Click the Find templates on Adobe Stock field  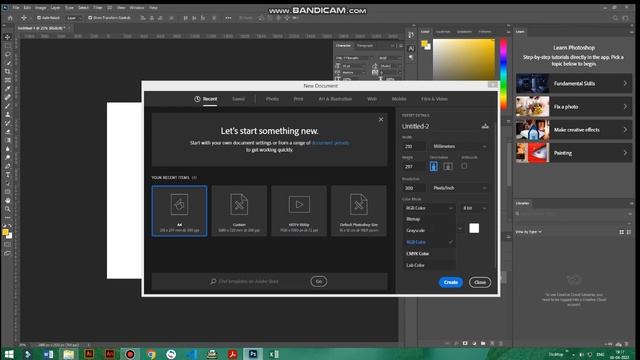click(x=248, y=281)
